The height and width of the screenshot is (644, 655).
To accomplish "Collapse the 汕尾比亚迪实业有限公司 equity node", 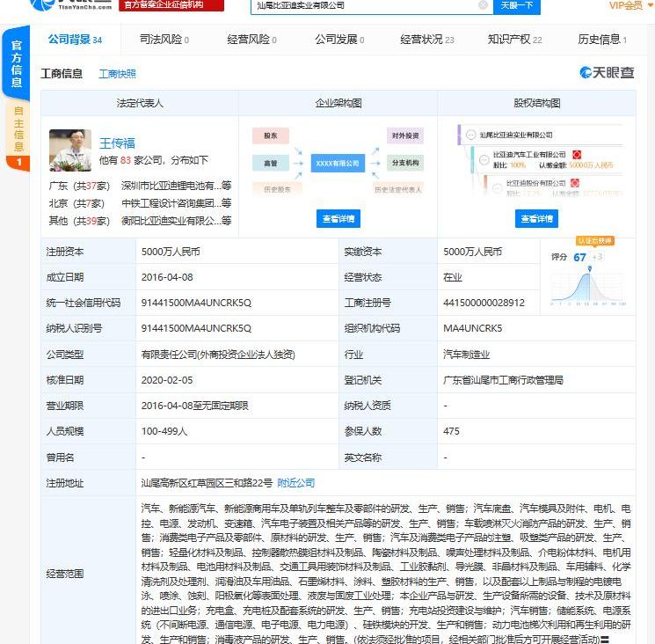I will (x=470, y=135).
